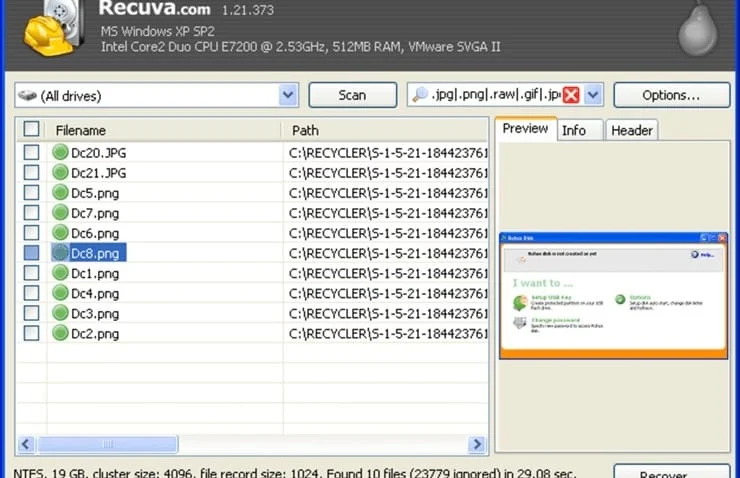Click the Recuva.com title text

point(154,8)
